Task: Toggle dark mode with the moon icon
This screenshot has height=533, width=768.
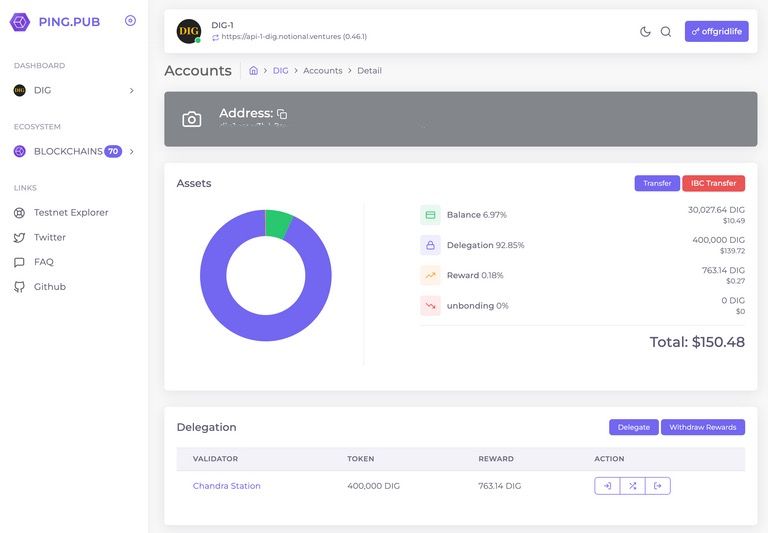Action: coord(645,32)
